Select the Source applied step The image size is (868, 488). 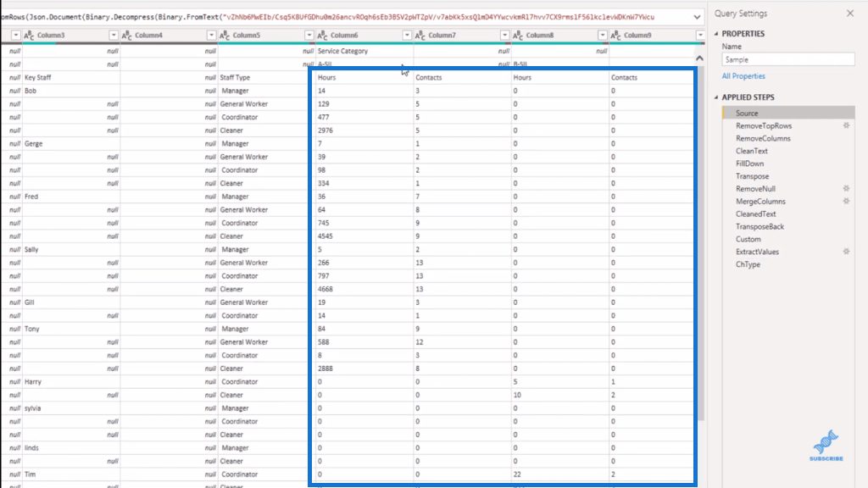[788, 113]
